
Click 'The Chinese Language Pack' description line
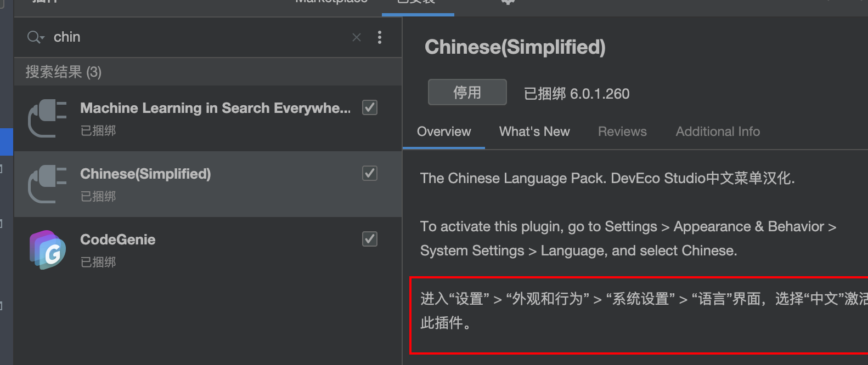(x=607, y=178)
